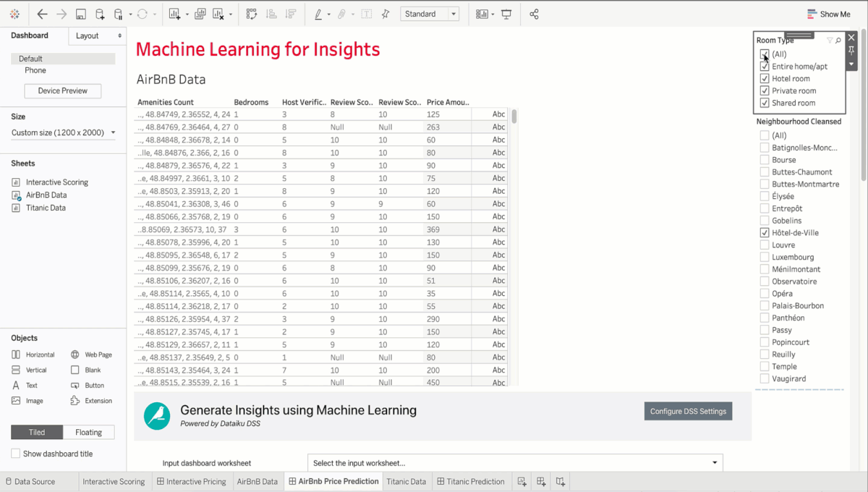This screenshot has height=492, width=868.
Task: Click the back (undo) arrow in toolbar
Action: 42,14
